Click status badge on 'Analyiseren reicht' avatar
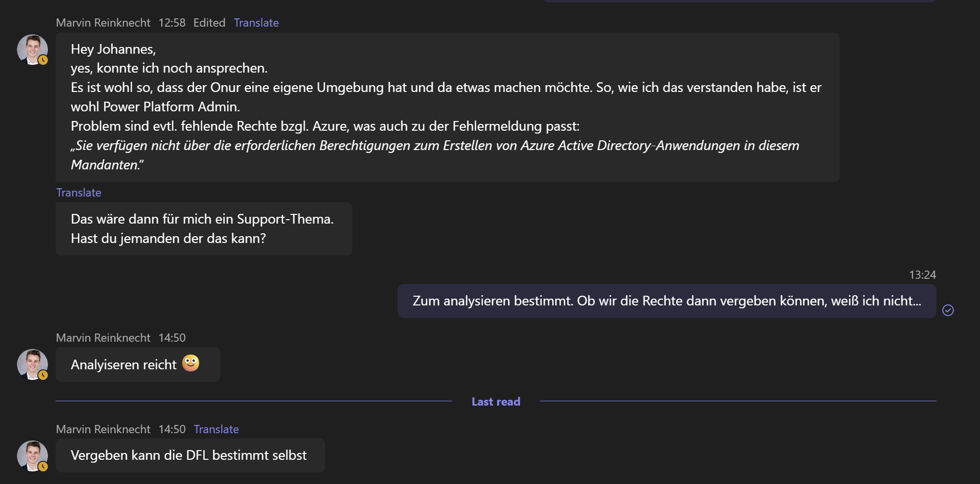The width and height of the screenshot is (980, 484). point(43,375)
